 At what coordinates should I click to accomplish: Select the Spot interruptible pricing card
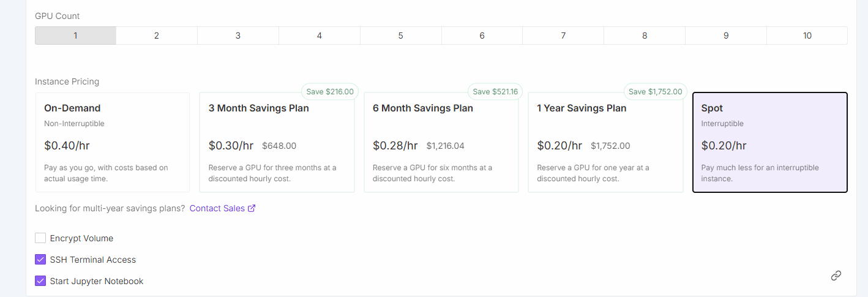pyautogui.click(x=769, y=142)
